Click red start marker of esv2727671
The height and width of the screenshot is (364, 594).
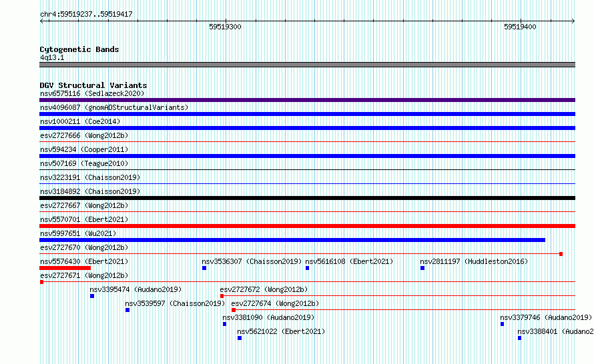point(41,282)
